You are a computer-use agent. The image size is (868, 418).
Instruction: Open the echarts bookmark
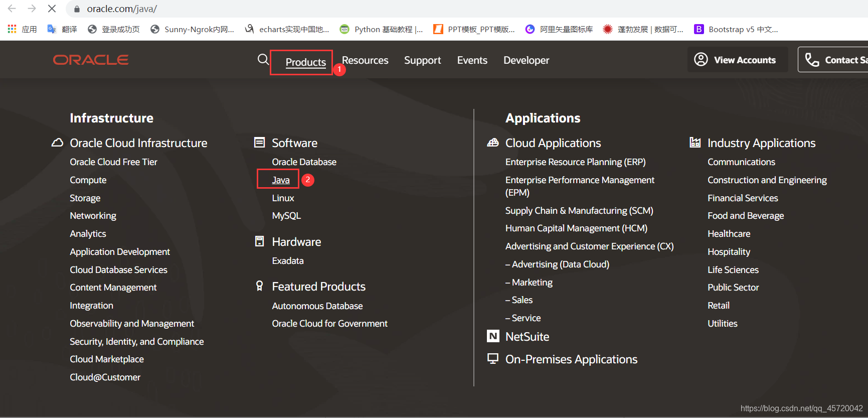click(287, 29)
